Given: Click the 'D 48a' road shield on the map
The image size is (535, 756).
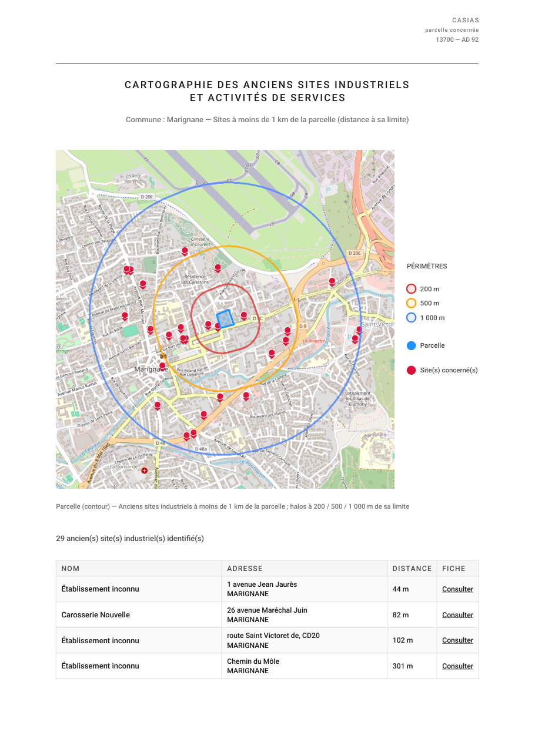Looking at the screenshot, I should [201, 449].
